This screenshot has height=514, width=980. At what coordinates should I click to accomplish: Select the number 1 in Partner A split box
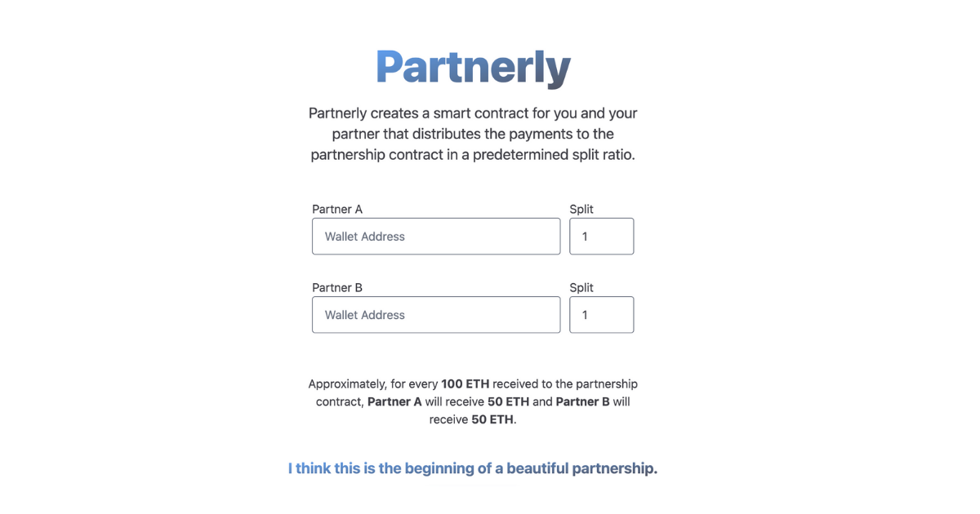click(584, 236)
